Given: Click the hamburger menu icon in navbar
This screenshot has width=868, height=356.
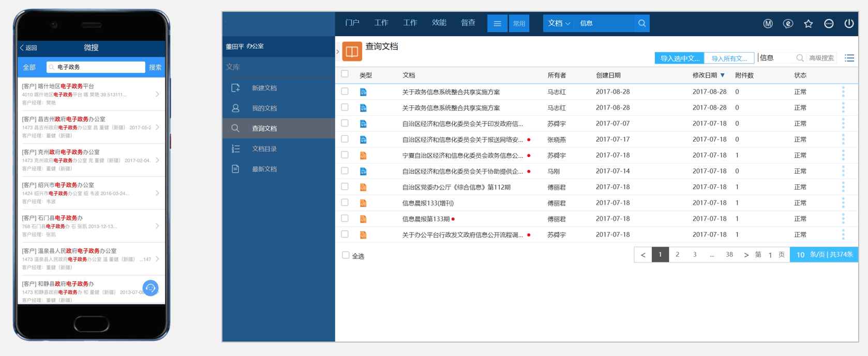Looking at the screenshot, I should coord(497,23).
